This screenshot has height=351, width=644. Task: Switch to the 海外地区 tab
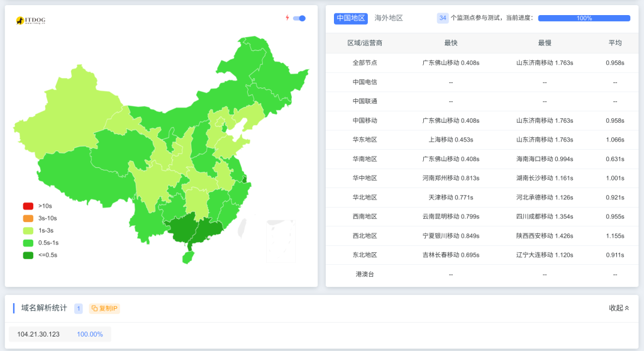[389, 18]
